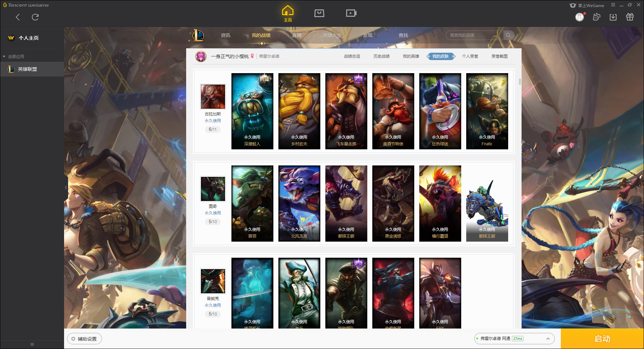This screenshot has height=349, width=644.
Task: Open the 查找 tab
Action: tap(403, 35)
